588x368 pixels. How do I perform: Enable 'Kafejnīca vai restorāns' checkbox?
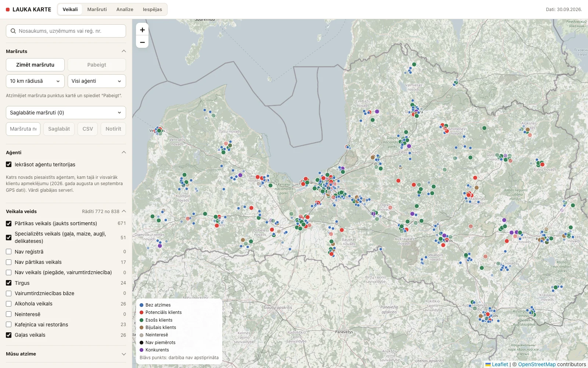pos(9,325)
